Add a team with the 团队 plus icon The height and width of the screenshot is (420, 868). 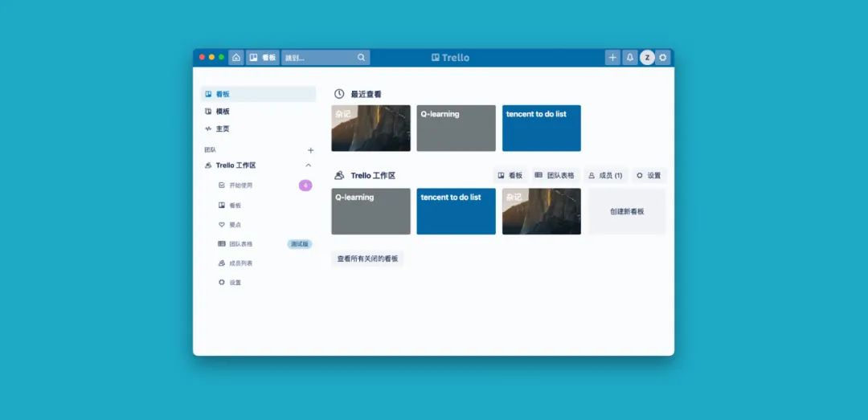[310, 150]
